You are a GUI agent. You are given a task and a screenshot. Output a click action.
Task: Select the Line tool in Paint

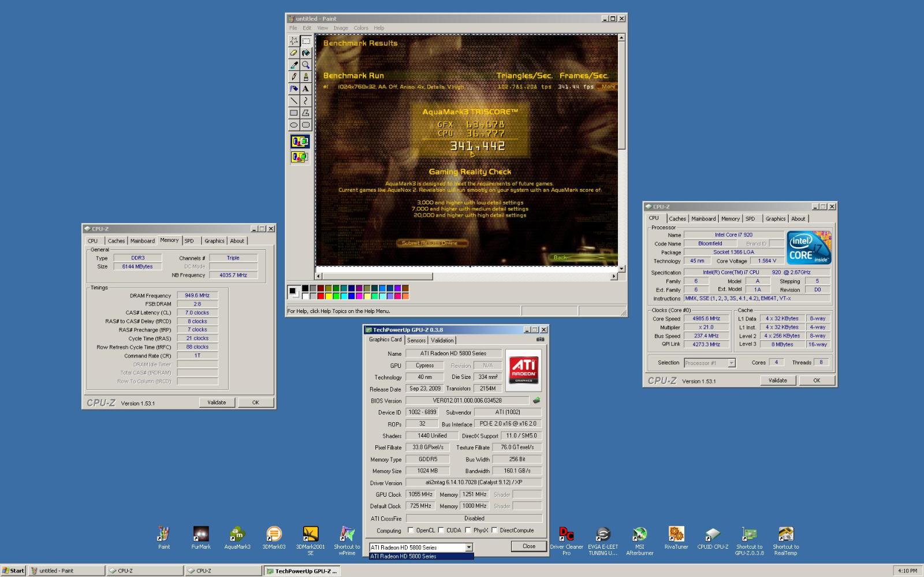click(x=294, y=101)
